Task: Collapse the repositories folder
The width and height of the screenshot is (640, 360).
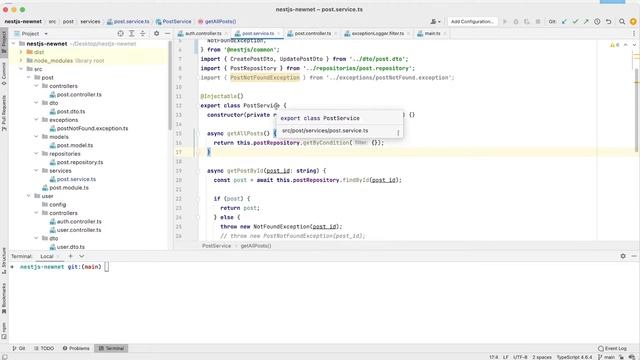Action: (36, 153)
